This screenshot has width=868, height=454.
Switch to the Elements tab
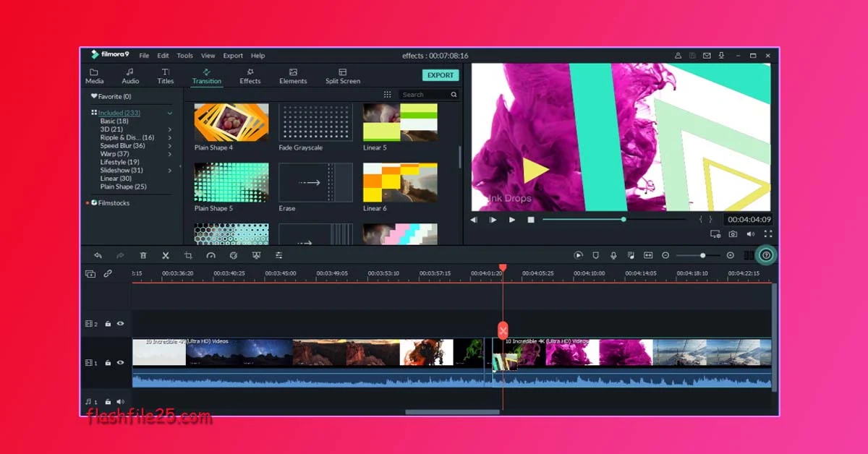coord(293,76)
